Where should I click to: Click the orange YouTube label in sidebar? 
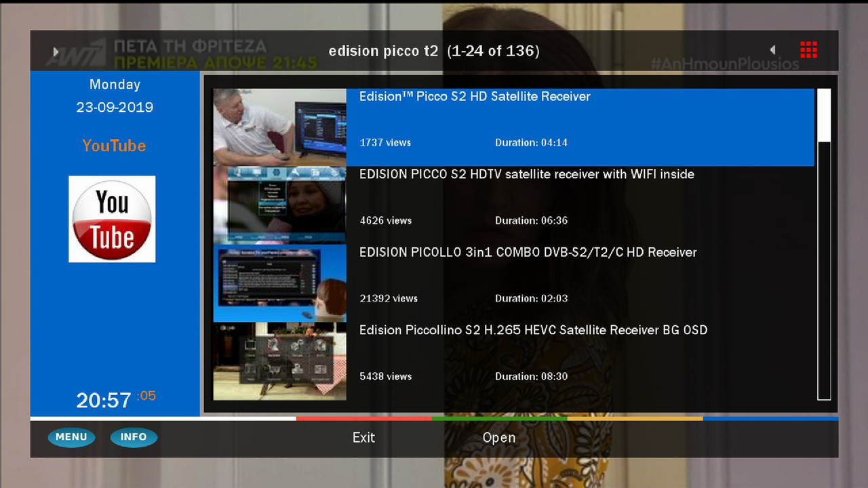click(x=114, y=146)
